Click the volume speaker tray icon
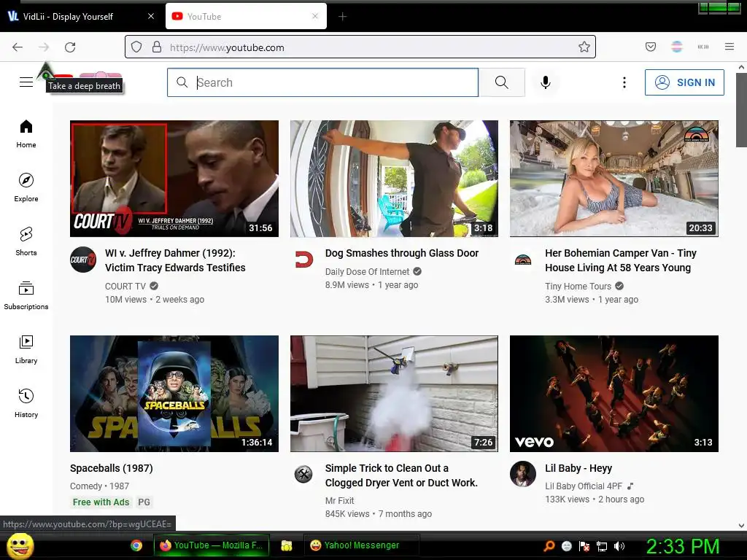 tap(619, 546)
